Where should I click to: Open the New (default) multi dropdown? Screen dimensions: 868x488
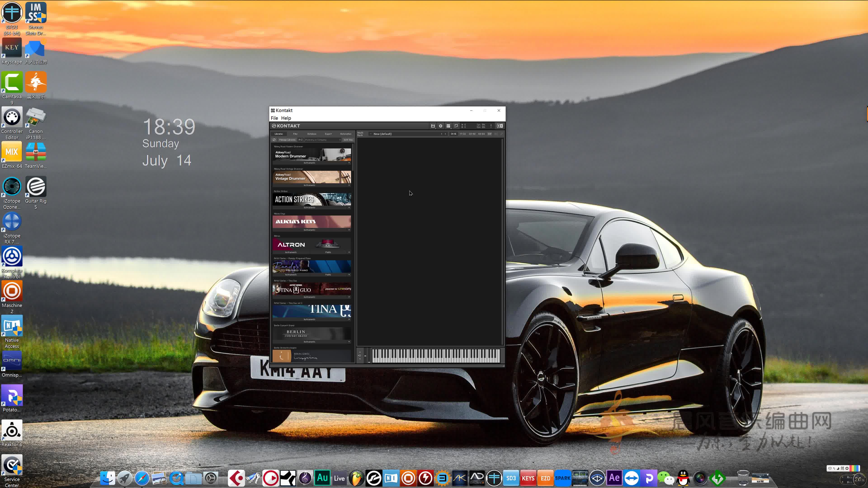[371, 134]
